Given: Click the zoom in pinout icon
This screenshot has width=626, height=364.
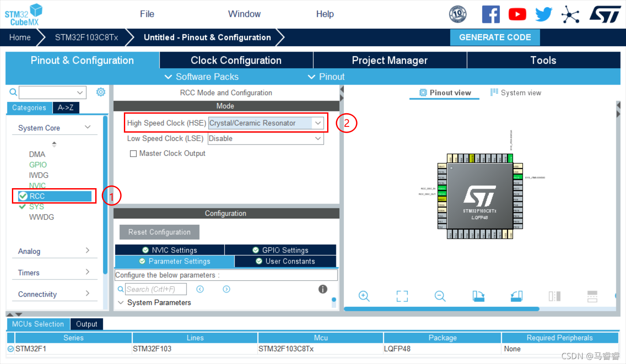Looking at the screenshot, I should point(364,296).
